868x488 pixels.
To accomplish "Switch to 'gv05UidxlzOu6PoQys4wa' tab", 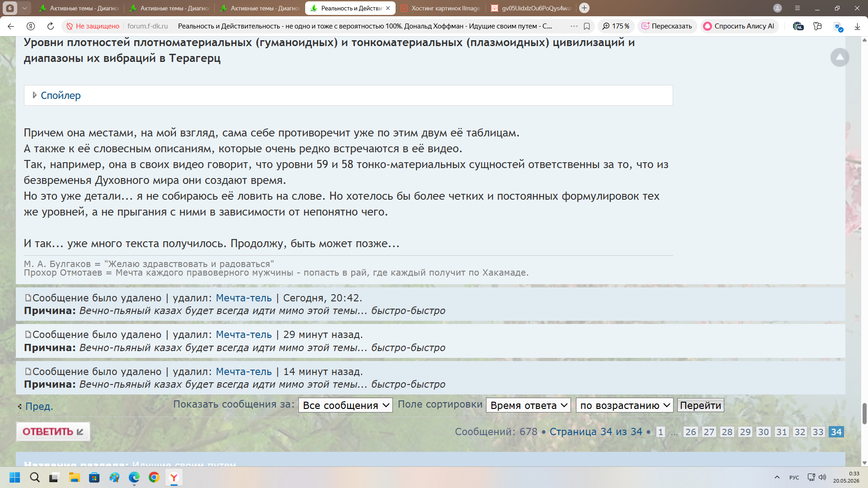I will pos(531,8).
